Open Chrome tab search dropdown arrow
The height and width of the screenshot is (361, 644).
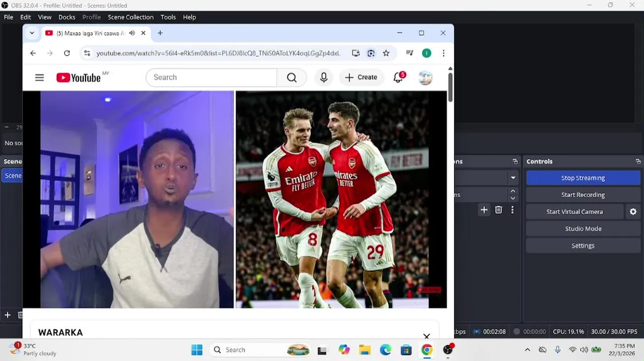point(32,33)
